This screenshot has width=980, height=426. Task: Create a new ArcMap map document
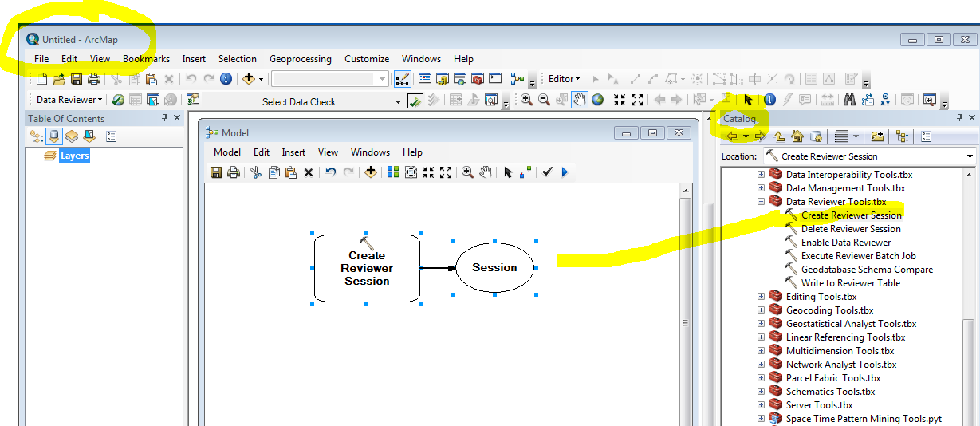tap(41, 79)
